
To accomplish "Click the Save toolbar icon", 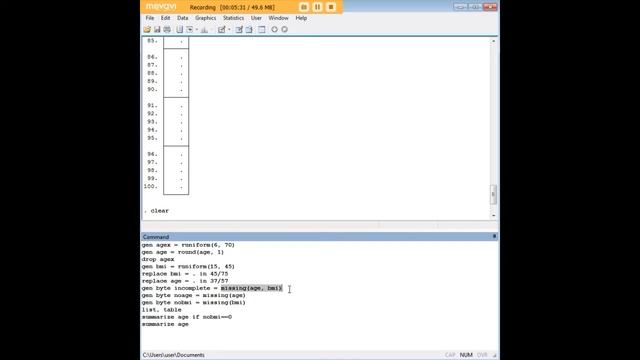I will [157, 29].
